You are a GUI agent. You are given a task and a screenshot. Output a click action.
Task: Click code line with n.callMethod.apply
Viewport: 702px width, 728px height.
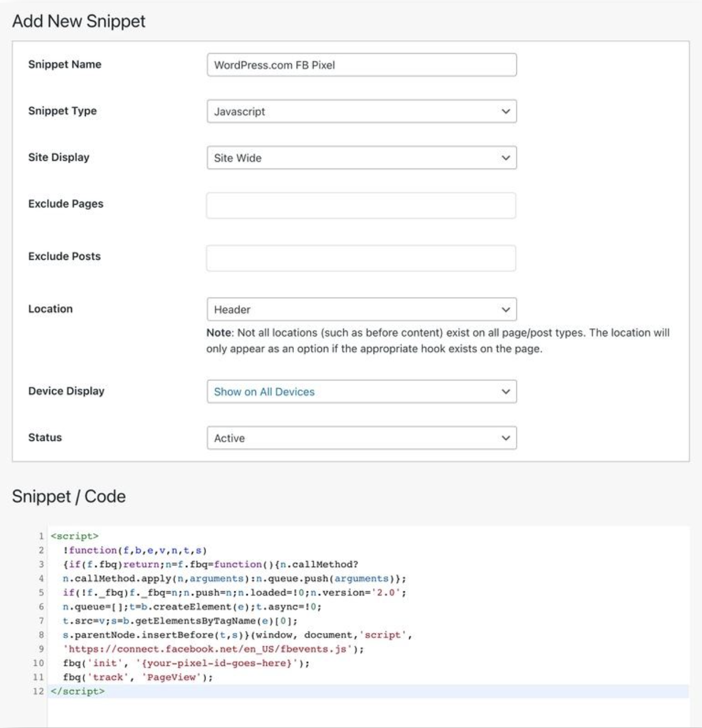tap(235, 578)
